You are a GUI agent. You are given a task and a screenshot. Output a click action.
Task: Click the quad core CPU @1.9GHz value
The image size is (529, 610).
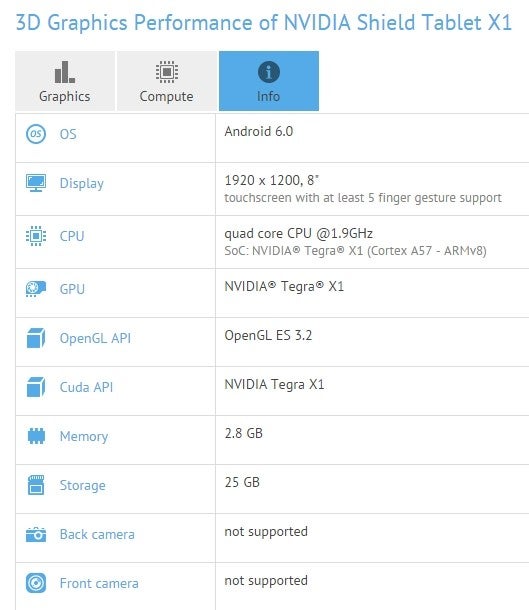pyautogui.click(x=298, y=233)
